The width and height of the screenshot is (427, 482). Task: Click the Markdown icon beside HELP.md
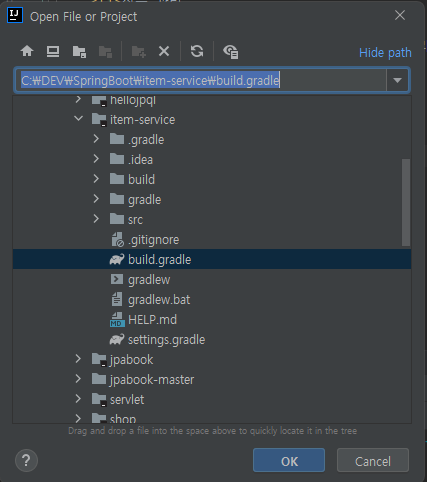click(x=117, y=319)
